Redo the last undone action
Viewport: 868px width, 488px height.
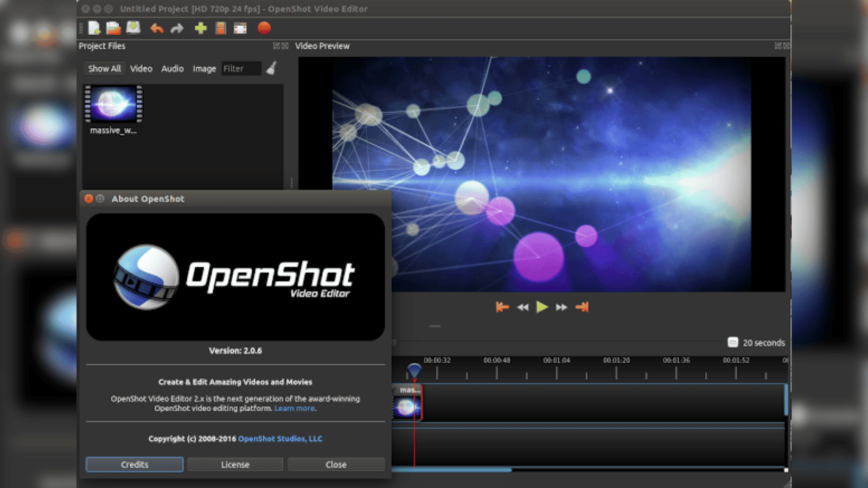[x=177, y=28]
